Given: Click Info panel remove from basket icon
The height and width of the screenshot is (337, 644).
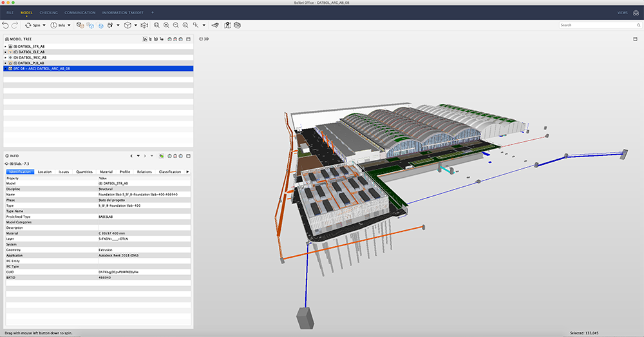Looking at the screenshot, I should pos(175,156).
